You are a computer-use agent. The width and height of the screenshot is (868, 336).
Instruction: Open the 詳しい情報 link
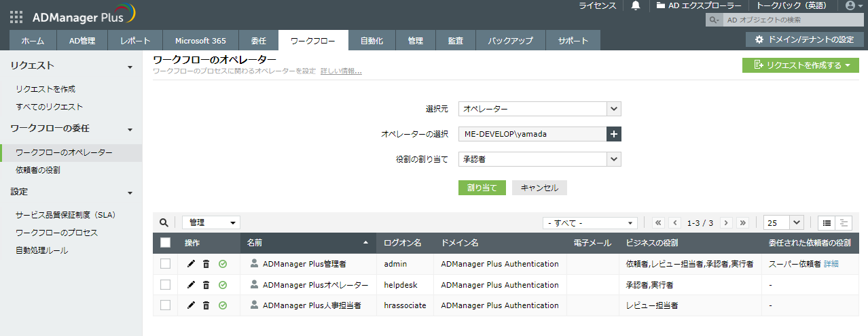tap(341, 71)
